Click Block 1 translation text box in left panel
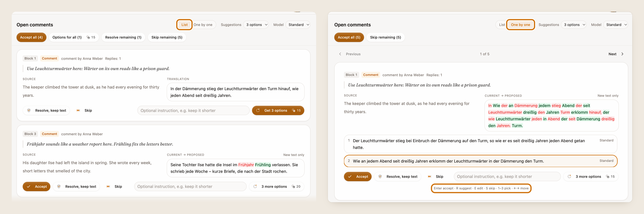This screenshot has height=214, width=644. point(235,92)
